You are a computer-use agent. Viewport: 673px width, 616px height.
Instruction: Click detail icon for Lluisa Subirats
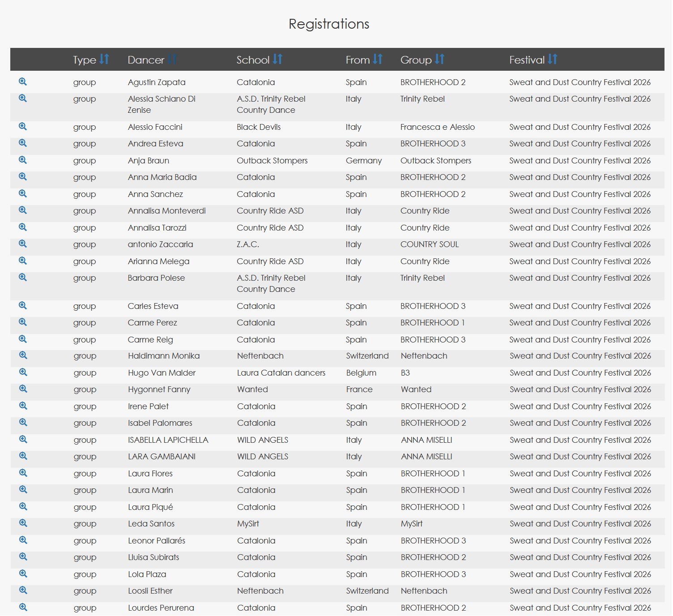23,556
